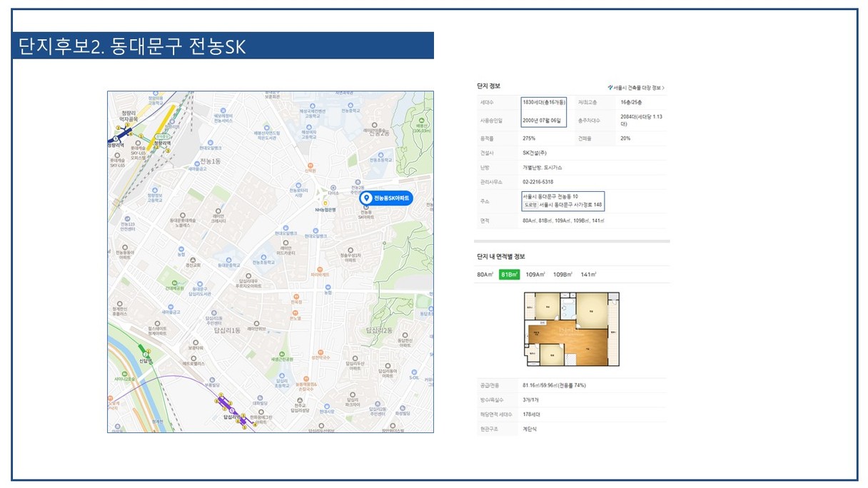Click the 단지후보2. 동대문구 전농SK title

[133, 46]
